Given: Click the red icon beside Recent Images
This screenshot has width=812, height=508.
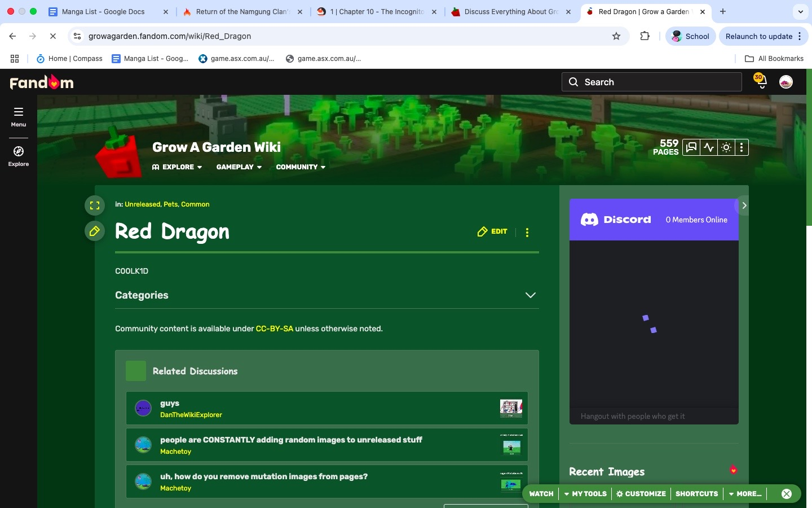Looking at the screenshot, I should 733,470.
